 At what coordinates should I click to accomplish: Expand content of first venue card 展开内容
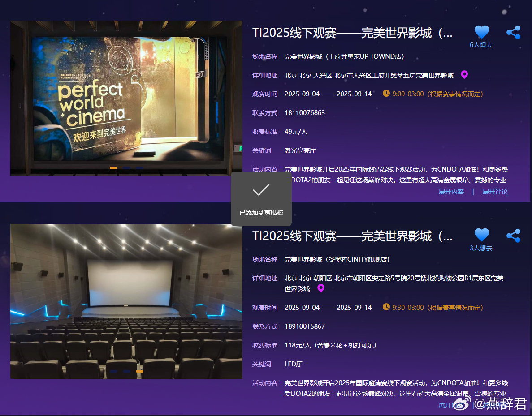[x=451, y=192]
